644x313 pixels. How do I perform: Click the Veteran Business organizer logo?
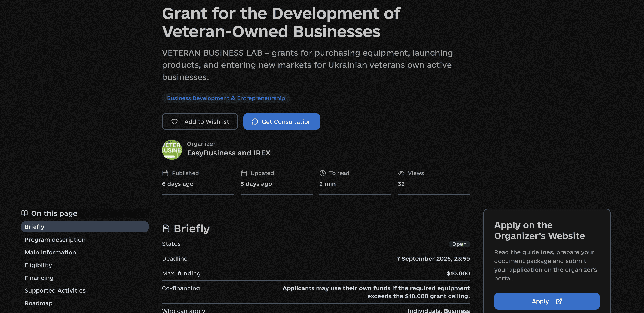172,150
